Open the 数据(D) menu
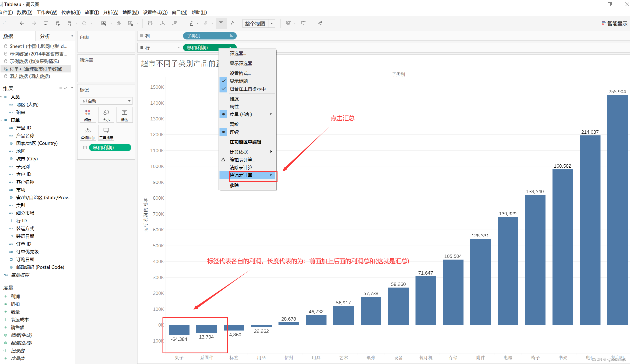This screenshot has height=364, width=630. point(24,12)
